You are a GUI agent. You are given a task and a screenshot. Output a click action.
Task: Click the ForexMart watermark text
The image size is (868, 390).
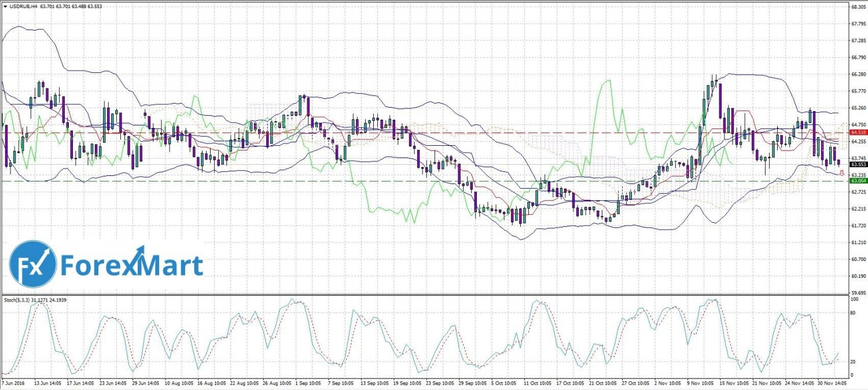tap(132, 265)
